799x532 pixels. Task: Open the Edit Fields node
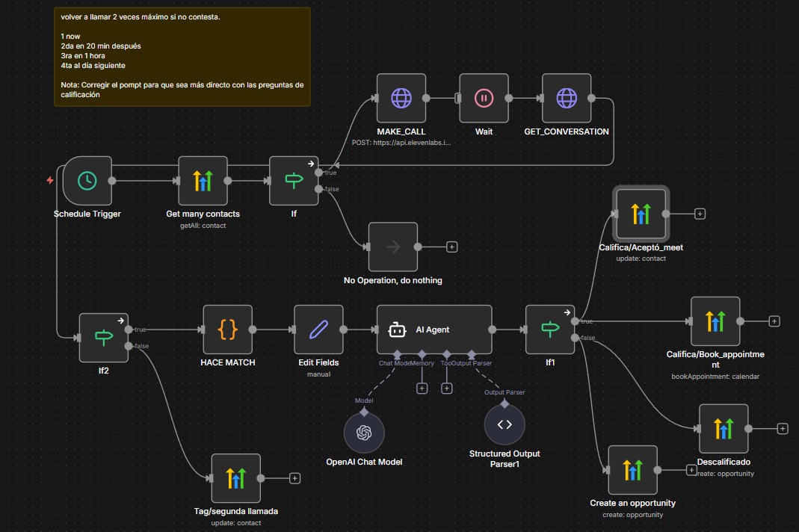tap(319, 330)
